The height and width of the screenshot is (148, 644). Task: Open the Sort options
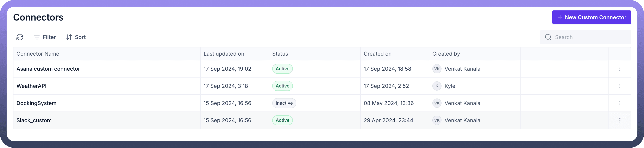[76, 37]
